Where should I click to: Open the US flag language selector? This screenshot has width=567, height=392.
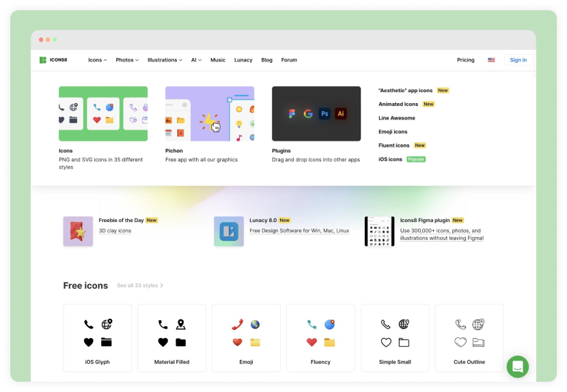pos(491,60)
